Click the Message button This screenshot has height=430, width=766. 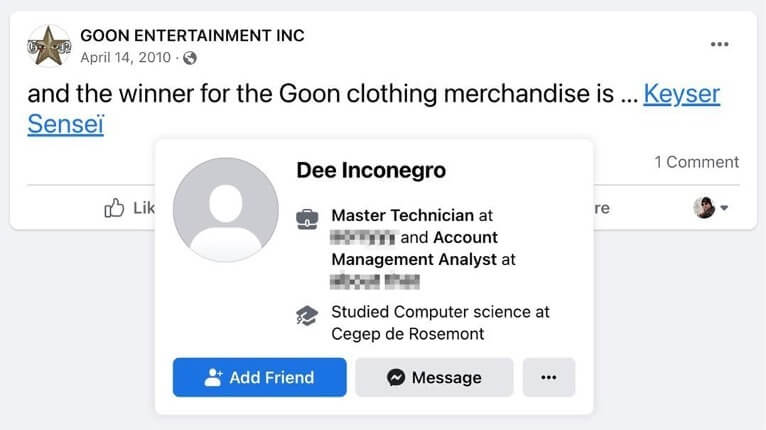pos(434,377)
